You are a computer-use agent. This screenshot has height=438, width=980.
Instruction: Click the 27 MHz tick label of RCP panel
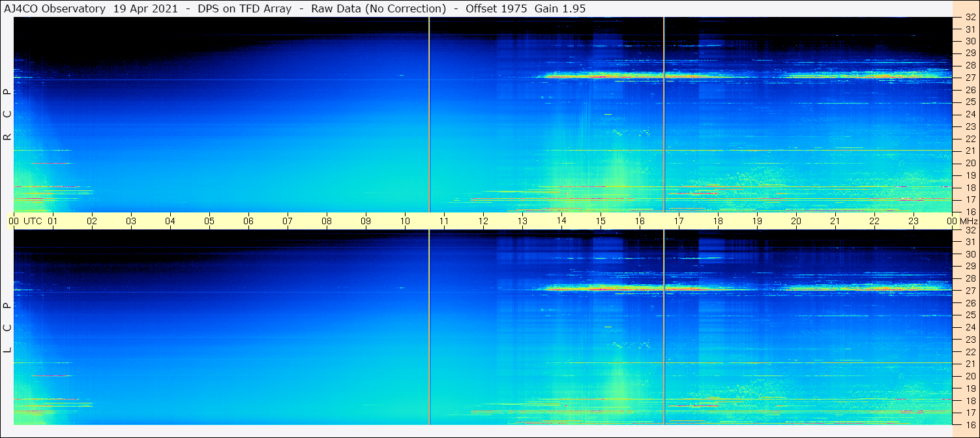pos(970,78)
